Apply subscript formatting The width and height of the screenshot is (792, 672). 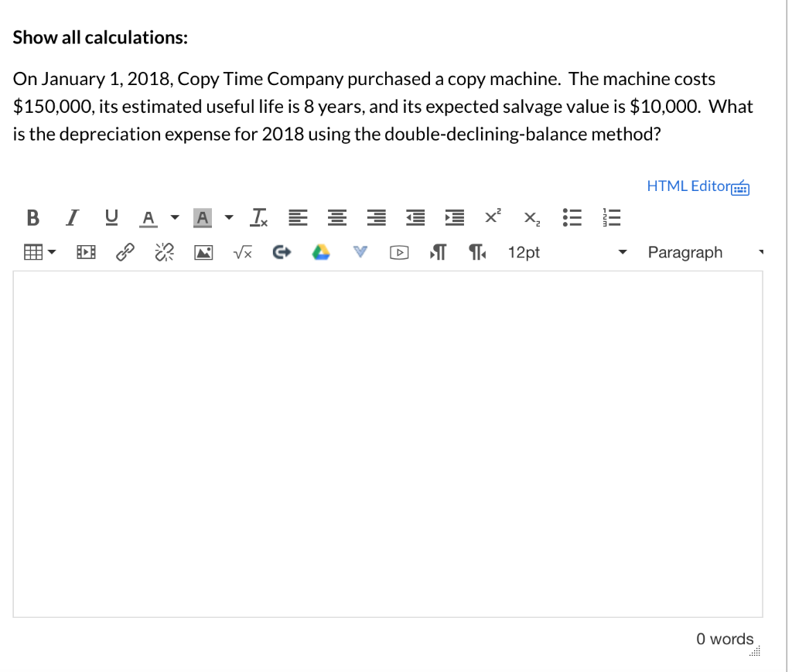(x=531, y=217)
